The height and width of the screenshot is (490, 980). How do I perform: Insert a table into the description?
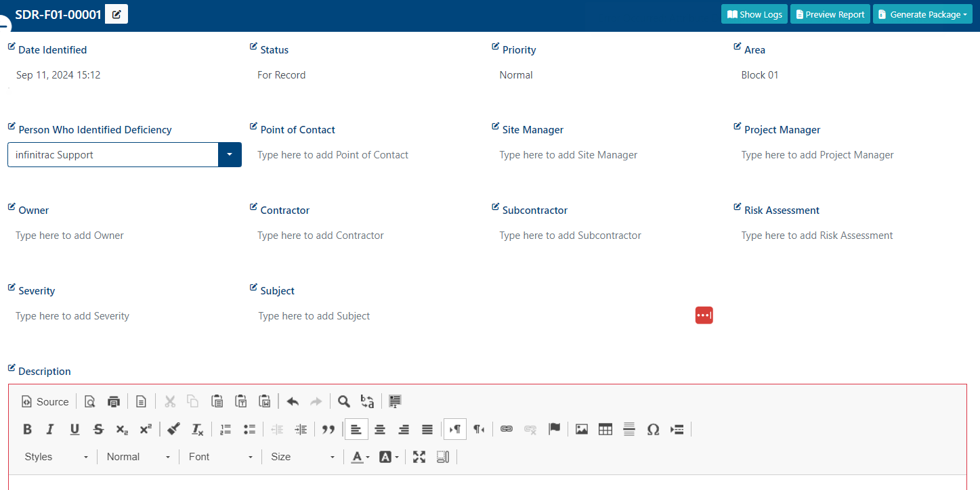click(605, 429)
